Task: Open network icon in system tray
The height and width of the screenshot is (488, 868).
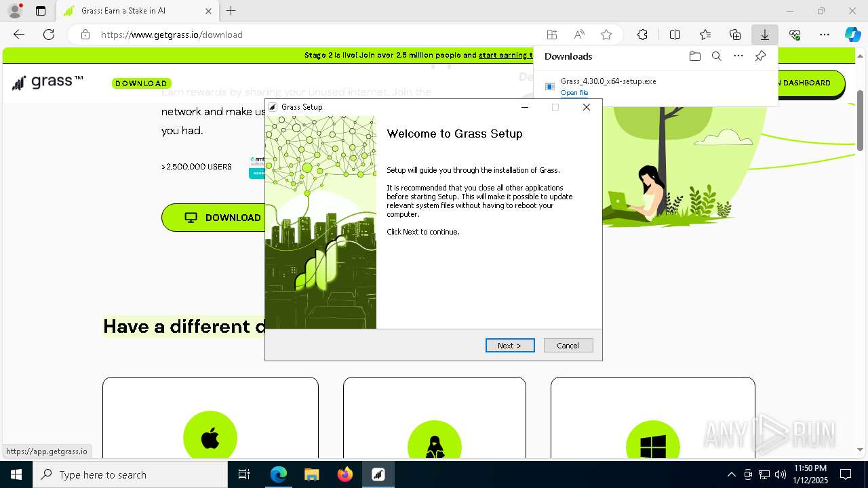Action: (764, 474)
